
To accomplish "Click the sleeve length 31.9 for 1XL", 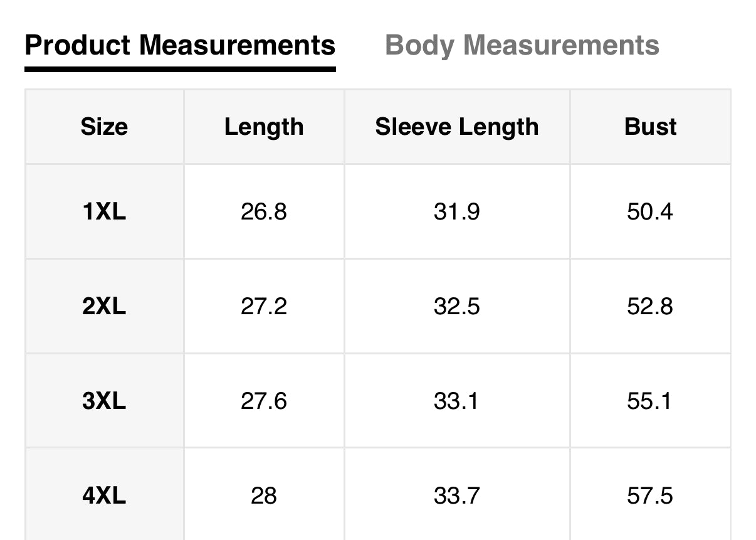I will [x=456, y=212].
